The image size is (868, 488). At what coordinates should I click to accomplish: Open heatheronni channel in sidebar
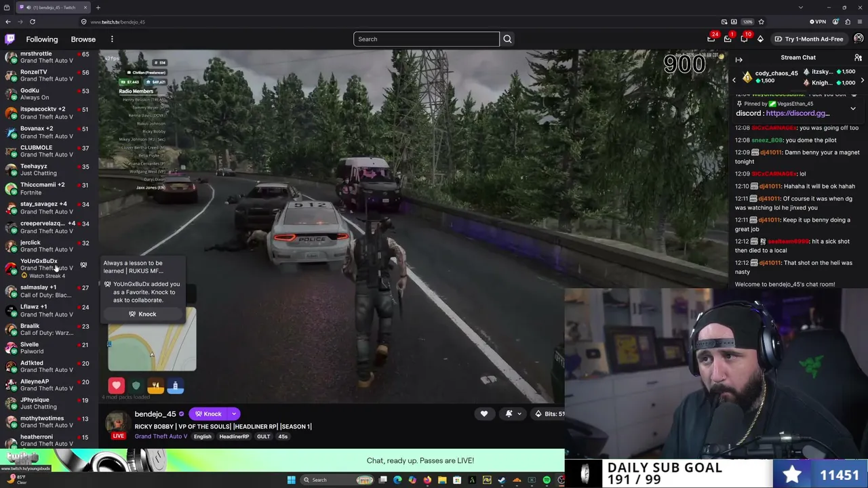(x=47, y=440)
